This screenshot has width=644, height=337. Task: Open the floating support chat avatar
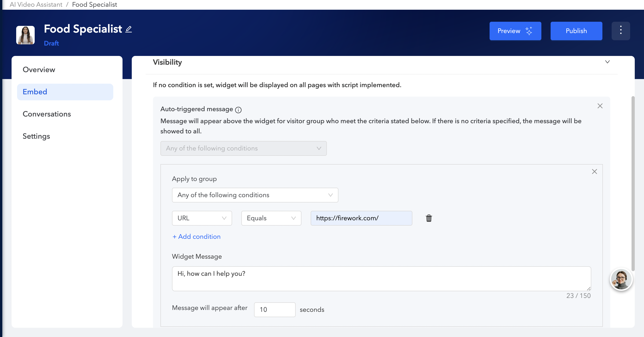tap(621, 279)
